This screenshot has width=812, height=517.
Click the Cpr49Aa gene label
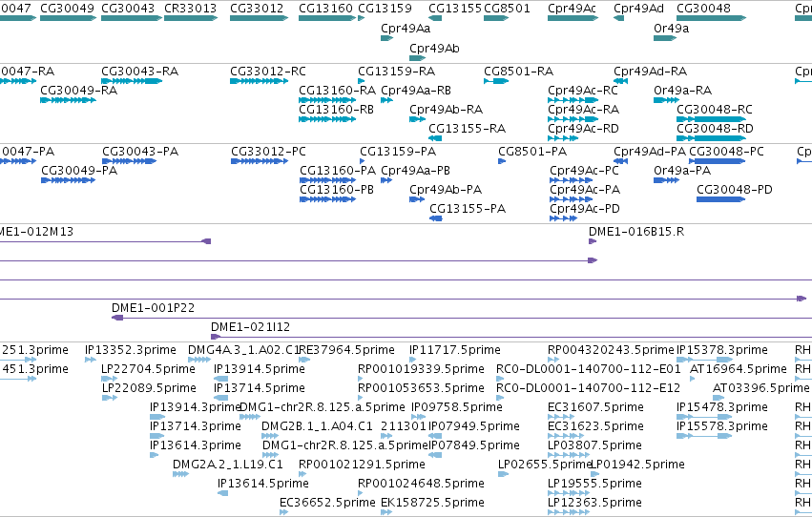tap(406, 29)
